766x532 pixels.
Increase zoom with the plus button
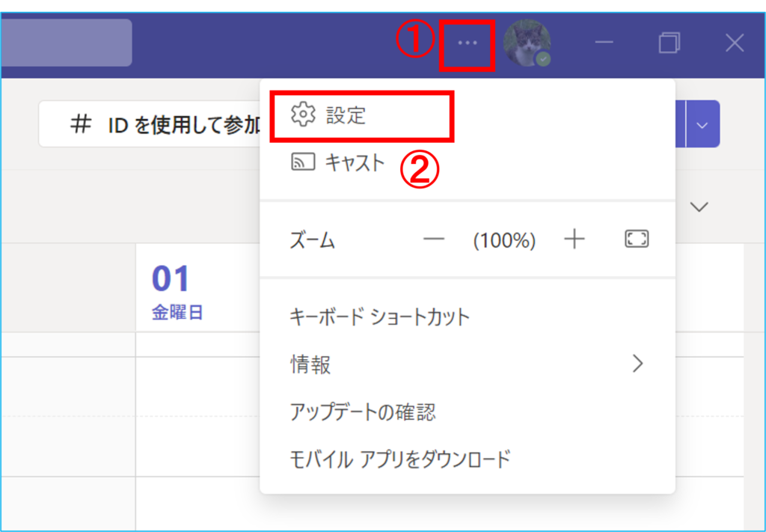(574, 240)
